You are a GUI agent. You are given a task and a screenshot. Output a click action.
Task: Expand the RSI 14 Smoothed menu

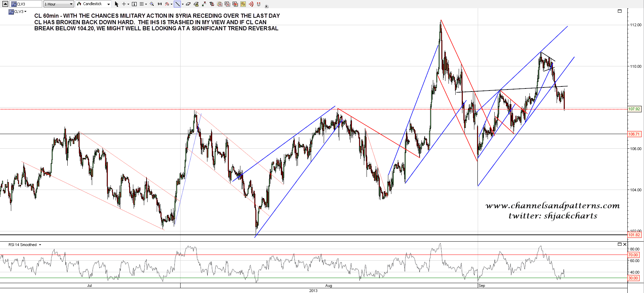pyautogui.click(x=40, y=245)
